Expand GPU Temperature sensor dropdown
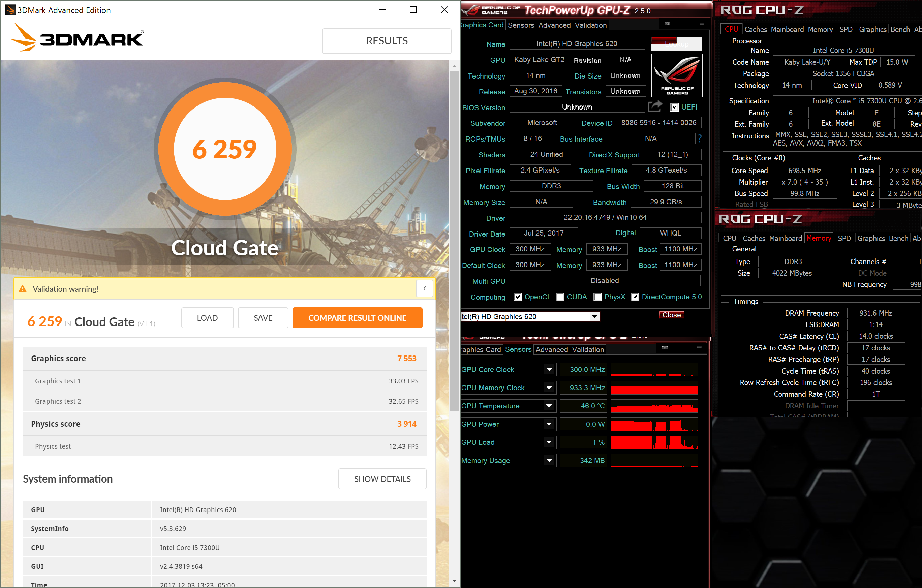This screenshot has height=588, width=922. 549,406
